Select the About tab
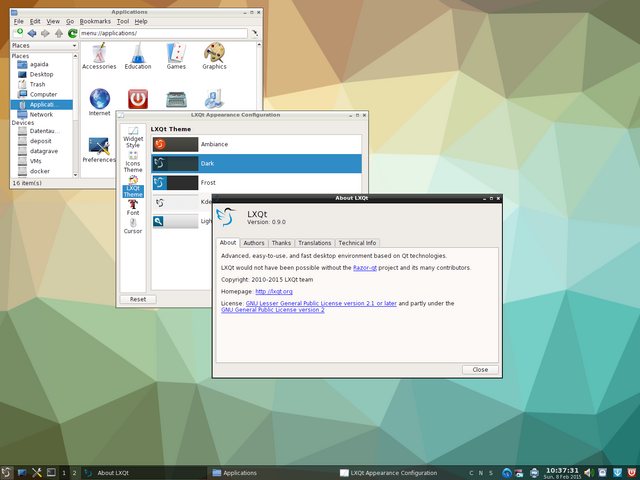 [228, 242]
